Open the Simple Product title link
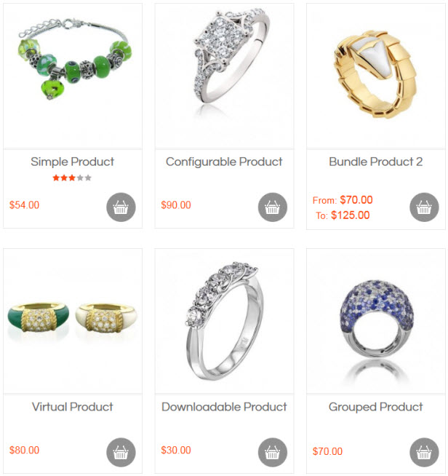The image size is (448, 476). [x=72, y=162]
